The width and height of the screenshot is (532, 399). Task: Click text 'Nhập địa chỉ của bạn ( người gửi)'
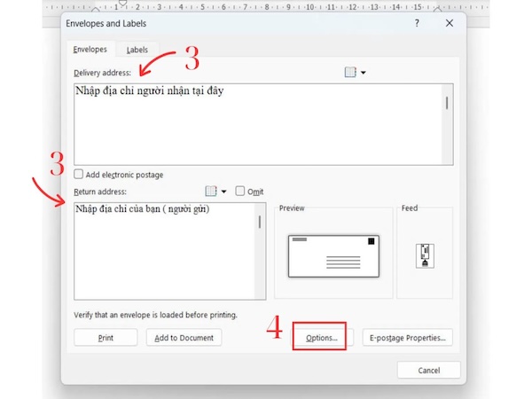[143, 209]
